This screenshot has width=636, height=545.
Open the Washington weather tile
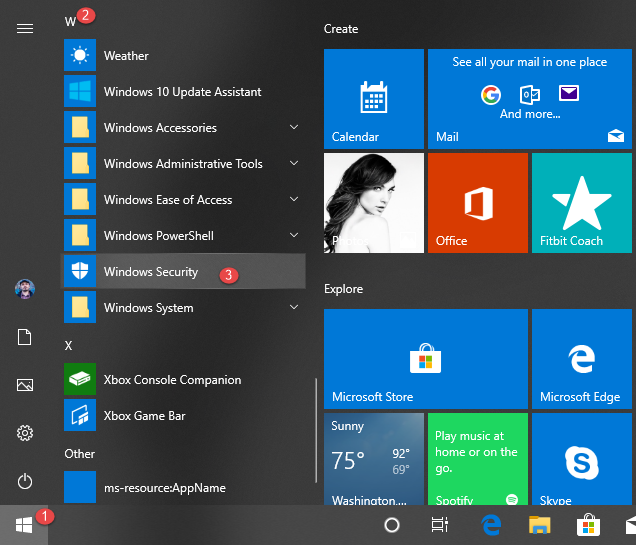[x=374, y=459]
